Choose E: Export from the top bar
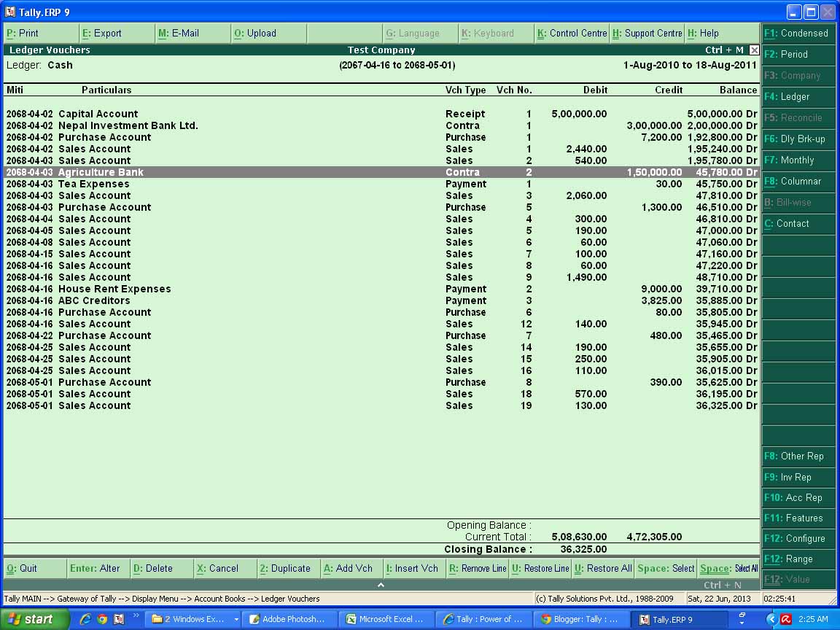This screenshot has width=840, height=630. (x=117, y=34)
